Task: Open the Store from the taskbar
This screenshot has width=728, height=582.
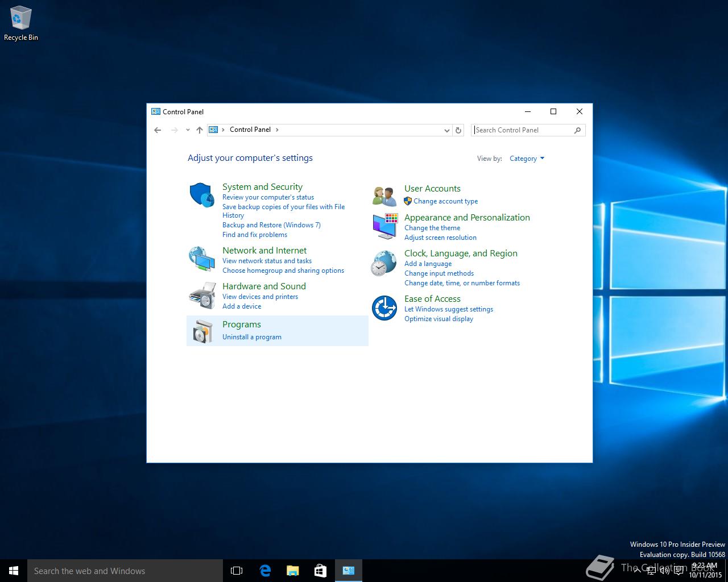Action: pos(321,571)
